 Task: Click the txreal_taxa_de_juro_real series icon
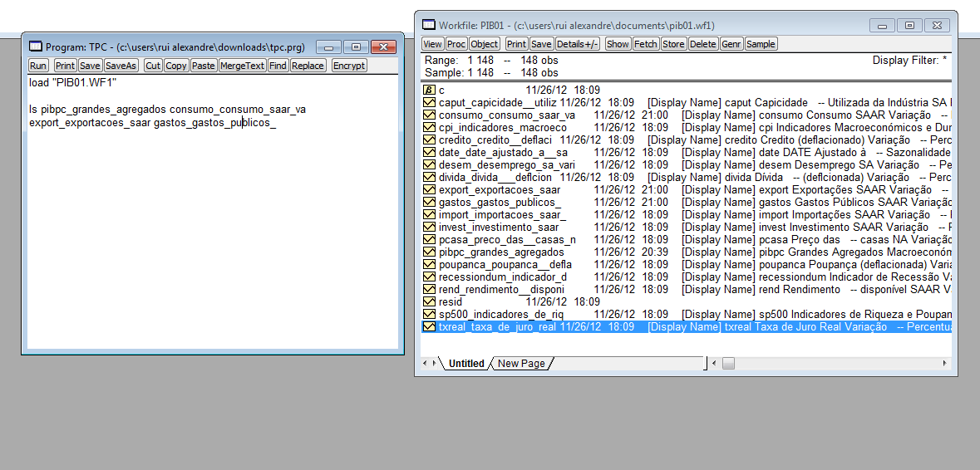click(x=429, y=326)
